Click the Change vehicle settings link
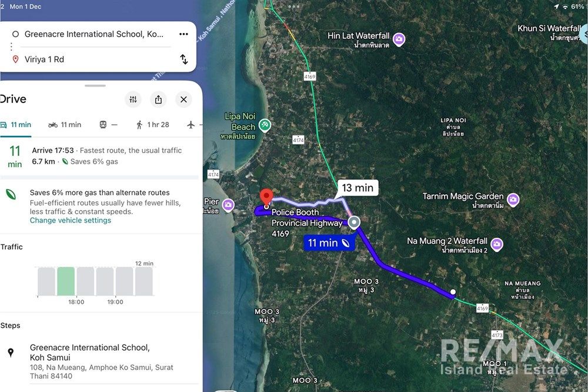The width and height of the screenshot is (588, 392). point(71,220)
